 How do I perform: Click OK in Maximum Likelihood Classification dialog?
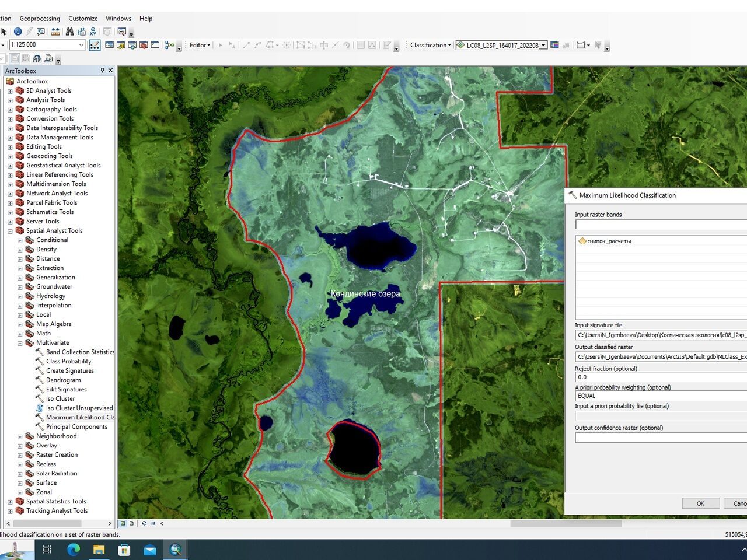click(x=700, y=503)
